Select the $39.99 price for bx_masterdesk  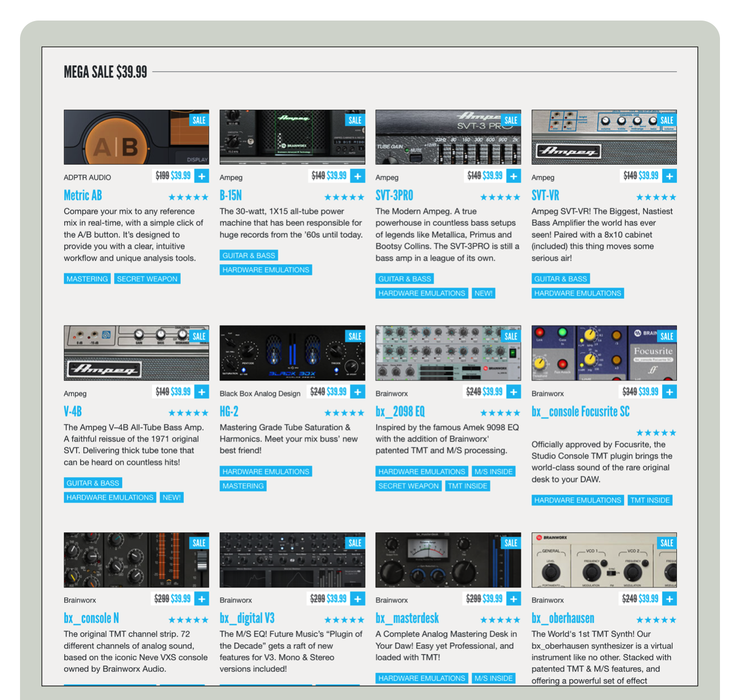[493, 598]
